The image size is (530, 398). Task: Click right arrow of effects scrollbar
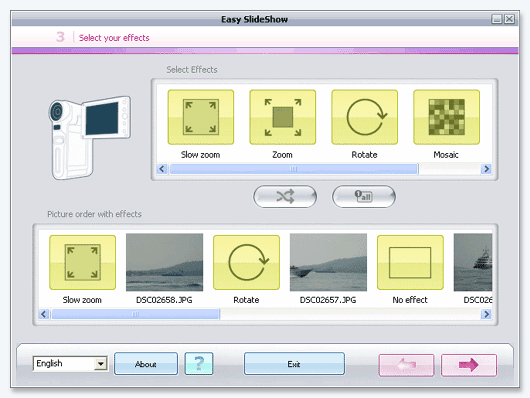tap(486, 169)
